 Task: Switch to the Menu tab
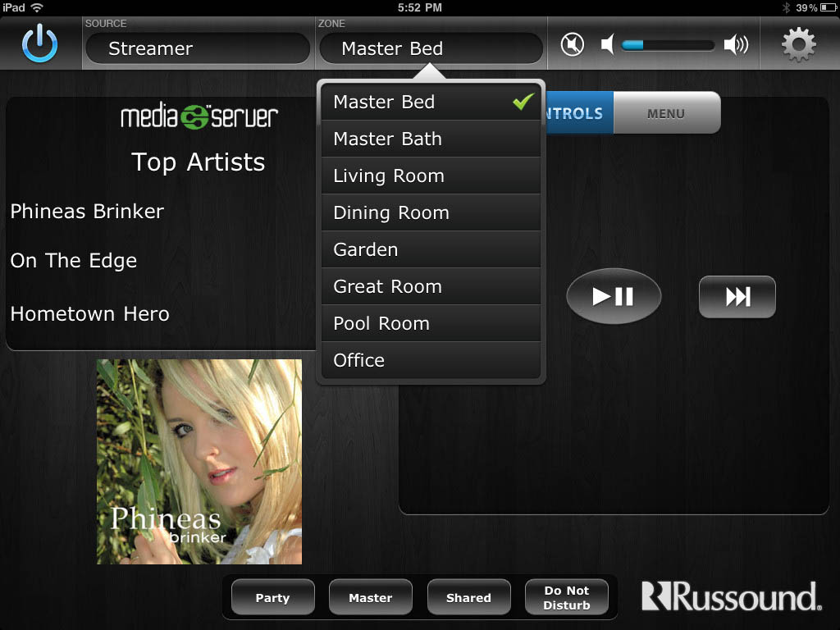pyautogui.click(x=665, y=113)
